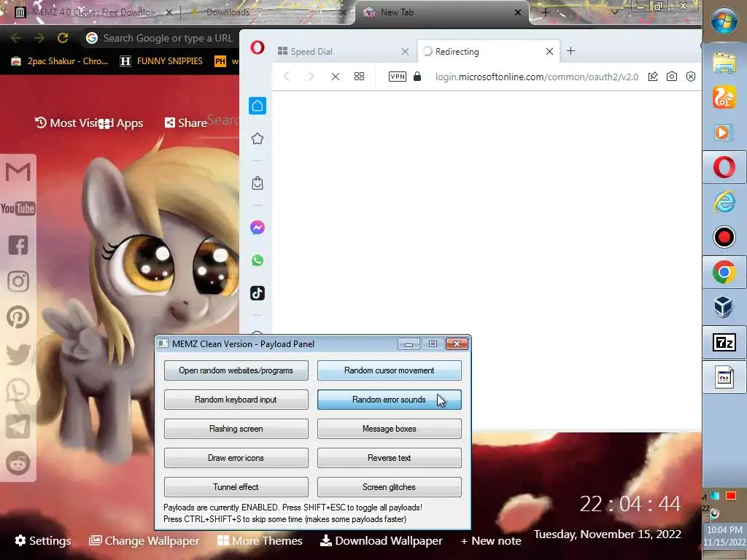Click the Opera logo menu button

coord(258,47)
